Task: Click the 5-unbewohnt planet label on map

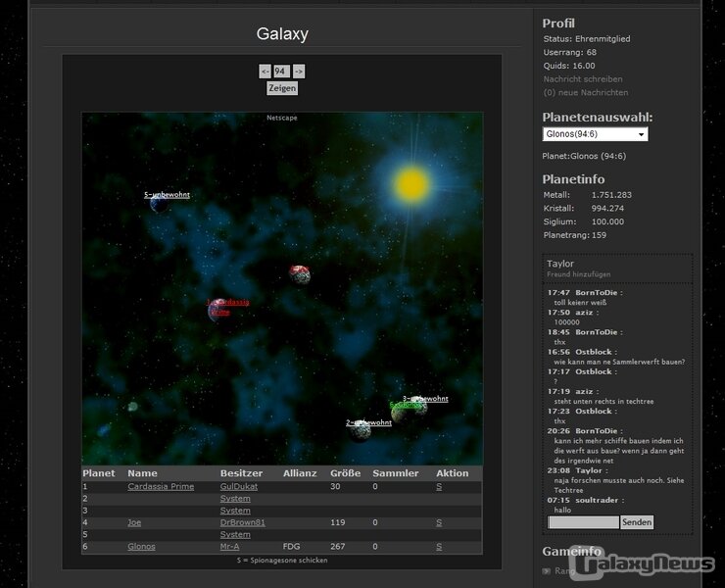Action: tap(167, 195)
